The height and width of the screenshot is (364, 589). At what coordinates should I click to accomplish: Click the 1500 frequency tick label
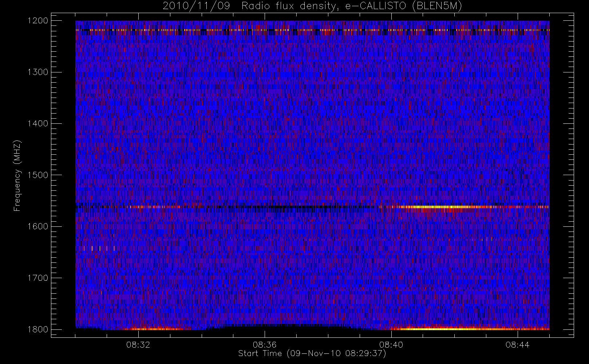coord(38,175)
